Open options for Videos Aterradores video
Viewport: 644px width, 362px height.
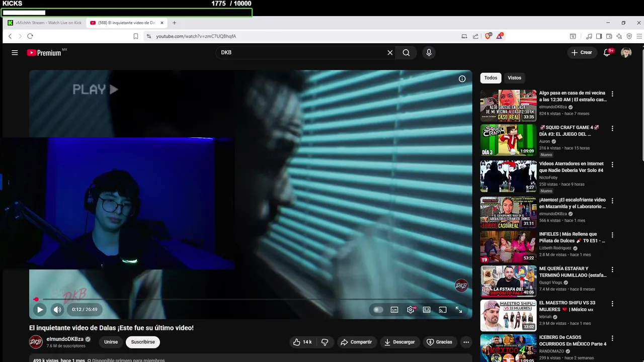(612, 165)
